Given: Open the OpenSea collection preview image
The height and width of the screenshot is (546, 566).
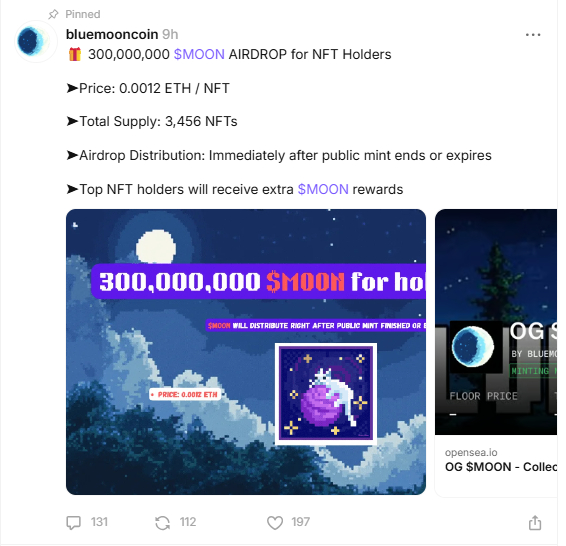Looking at the screenshot, I should click(496, 322).
